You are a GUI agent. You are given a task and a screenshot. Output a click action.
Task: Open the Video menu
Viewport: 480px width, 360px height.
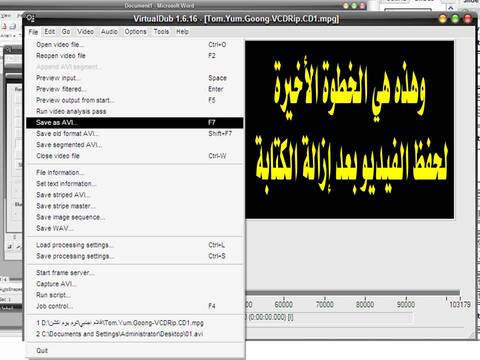tap(85, 32)
